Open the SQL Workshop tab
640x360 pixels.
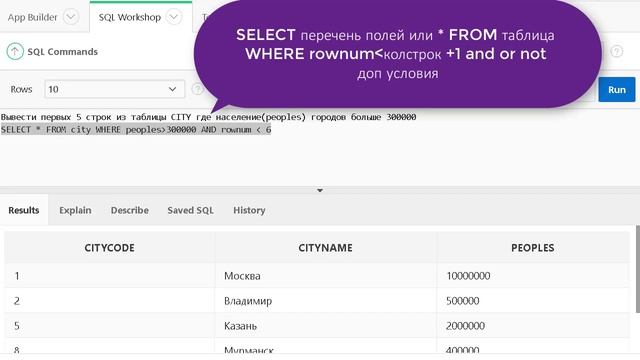[x=130, y=17]
